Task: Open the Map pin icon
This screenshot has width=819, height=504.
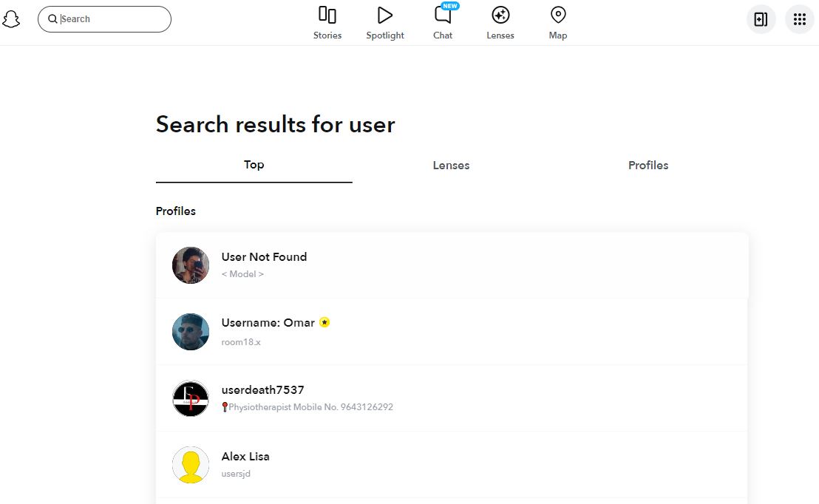Action: click(558, 15)
